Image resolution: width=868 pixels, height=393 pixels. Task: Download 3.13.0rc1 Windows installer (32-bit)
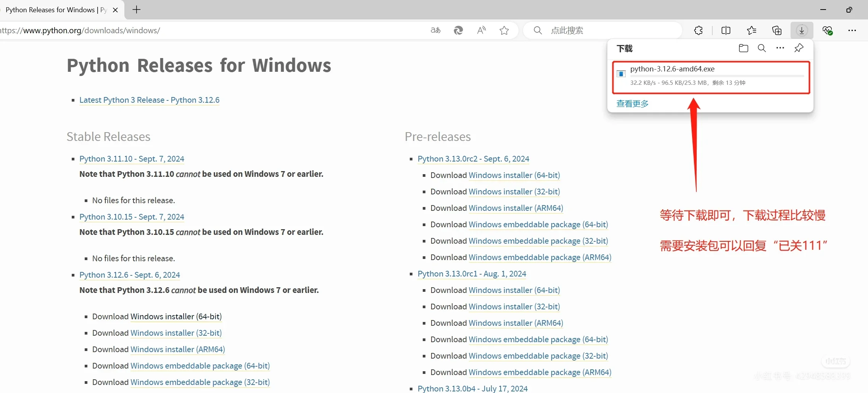(514, 307)
